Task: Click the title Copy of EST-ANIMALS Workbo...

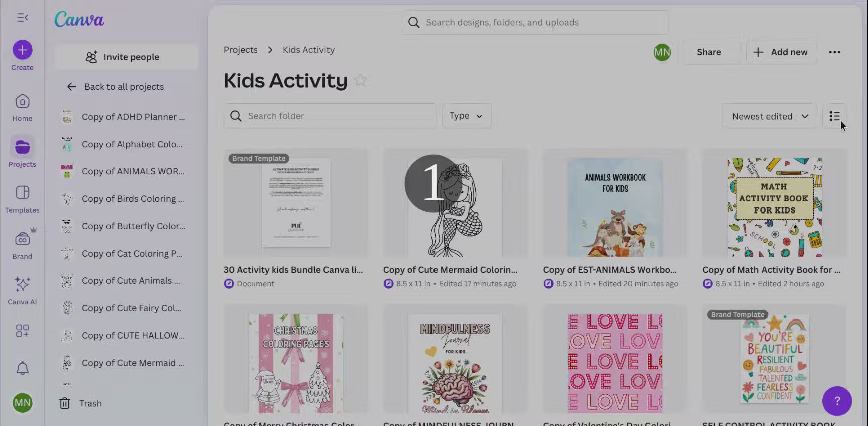Action: point(609,270)
